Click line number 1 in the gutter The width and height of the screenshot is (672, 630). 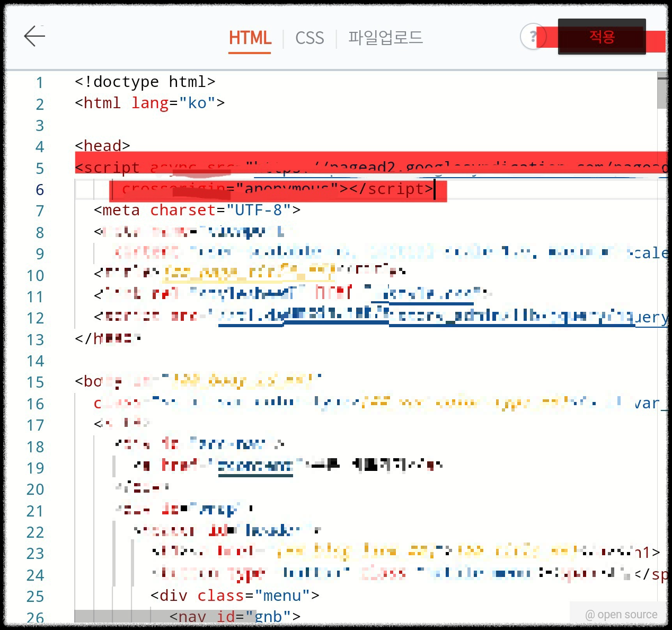40,83
